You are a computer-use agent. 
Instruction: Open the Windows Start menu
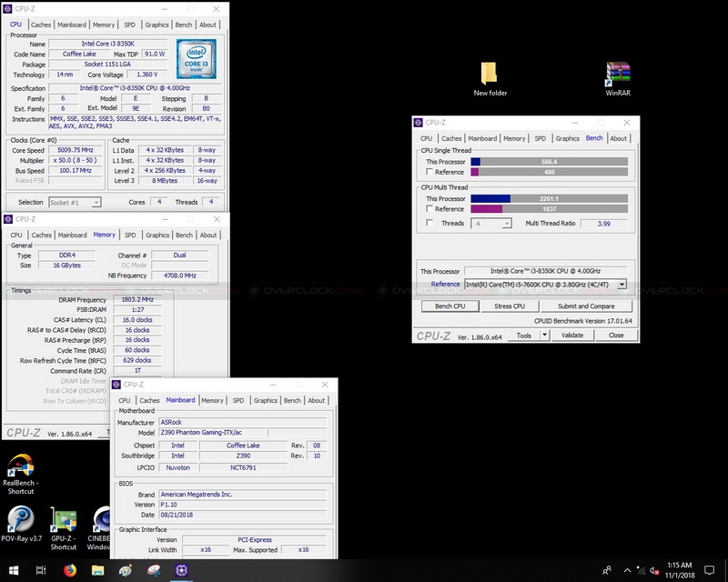coord(13,570)
